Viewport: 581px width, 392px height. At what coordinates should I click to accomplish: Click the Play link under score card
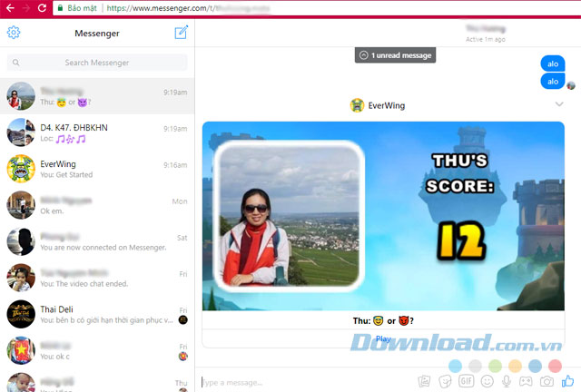coord(383,338)
